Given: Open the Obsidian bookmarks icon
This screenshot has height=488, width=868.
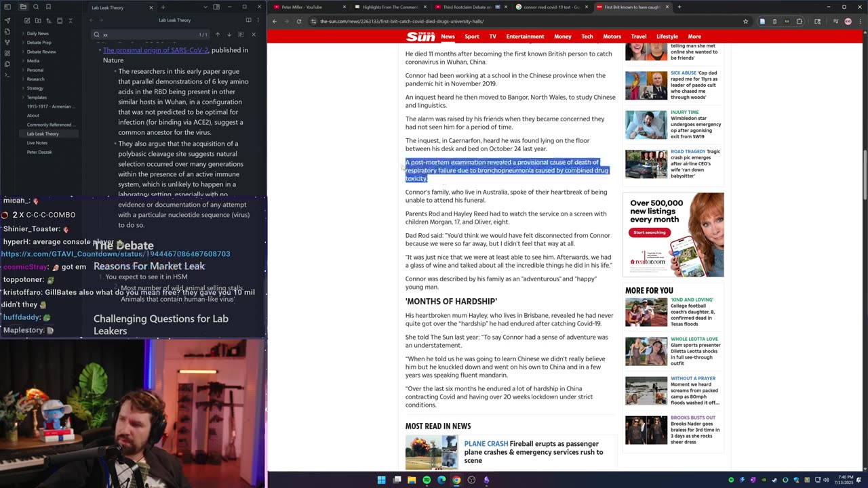Looking at the screenshot, I should pos(48,7).
